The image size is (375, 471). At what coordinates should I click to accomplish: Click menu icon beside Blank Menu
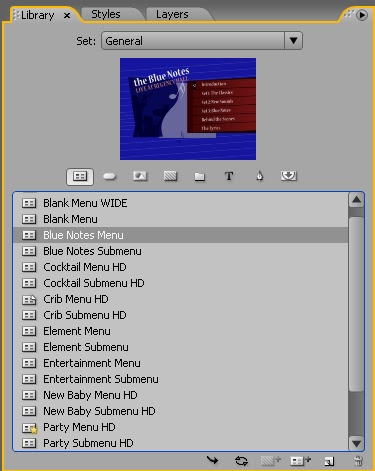(x=29, y=219)
